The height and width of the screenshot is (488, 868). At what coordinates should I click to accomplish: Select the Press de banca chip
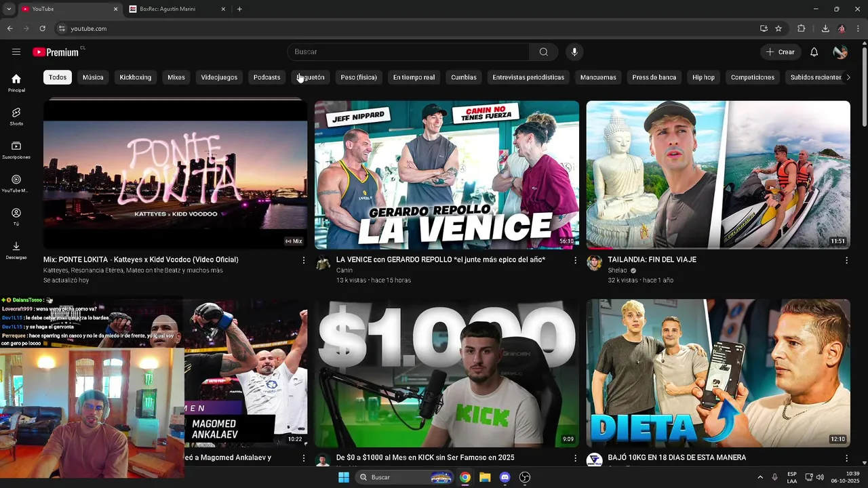654,77
